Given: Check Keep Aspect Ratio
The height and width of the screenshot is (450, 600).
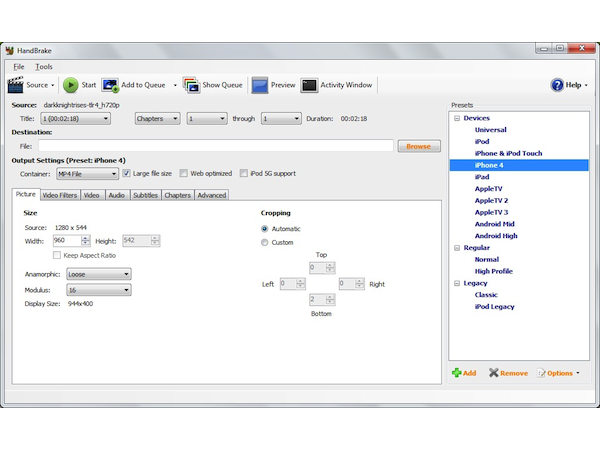Looking at the screenshot, I should coord(57,255).
